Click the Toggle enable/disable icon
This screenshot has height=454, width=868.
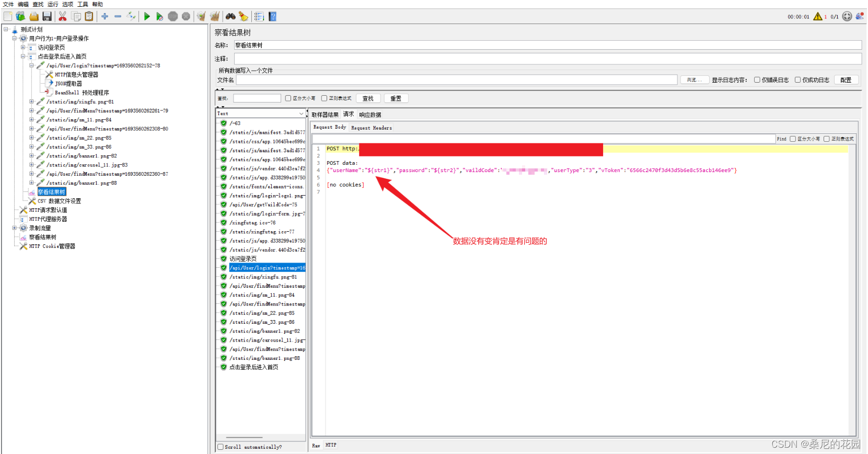tap(131, 17)
